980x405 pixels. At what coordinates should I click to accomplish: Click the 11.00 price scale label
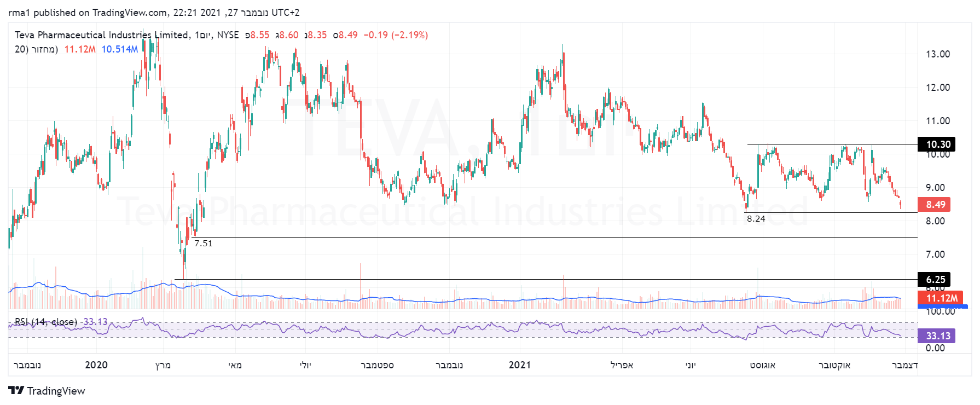tap(938, 121)
